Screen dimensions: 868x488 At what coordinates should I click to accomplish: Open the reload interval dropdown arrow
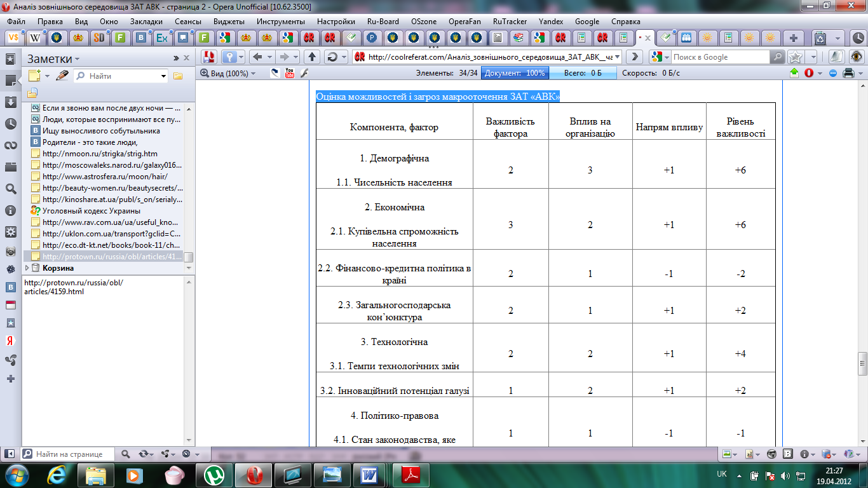pyautogui.click(x=343, y=57)
